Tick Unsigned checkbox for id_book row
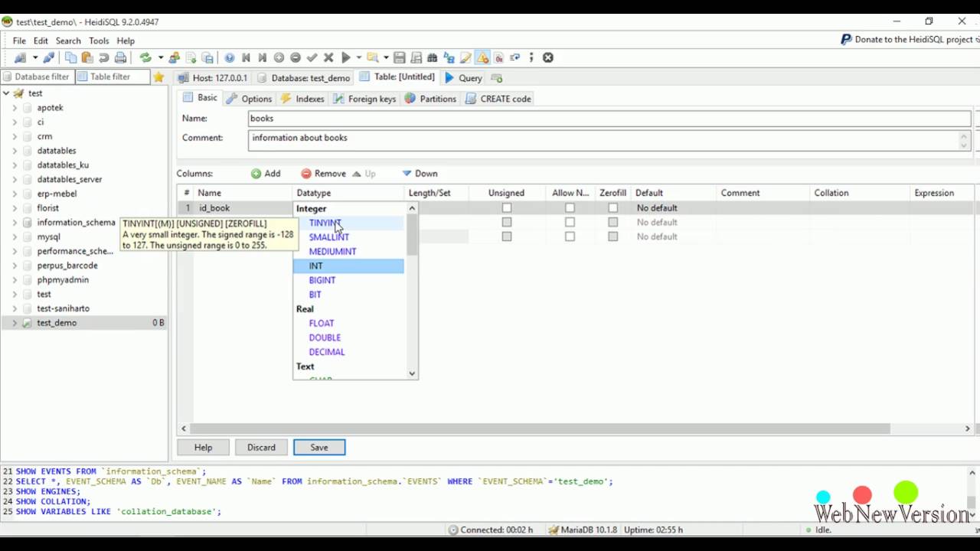 click(507, 207)
